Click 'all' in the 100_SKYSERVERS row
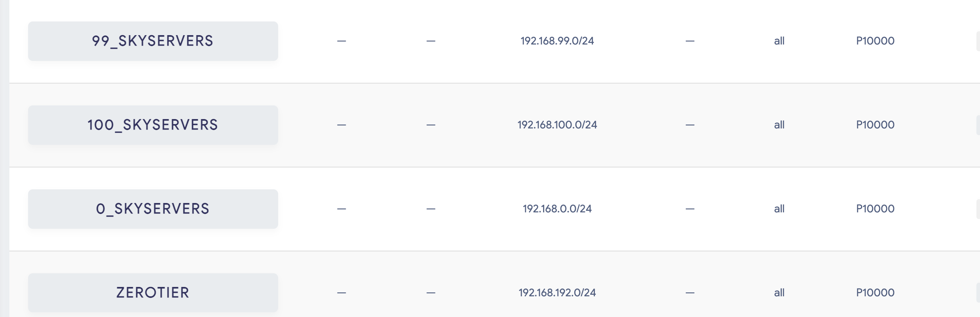This screenshot has height=317, width=980. [x=779, y=125]
